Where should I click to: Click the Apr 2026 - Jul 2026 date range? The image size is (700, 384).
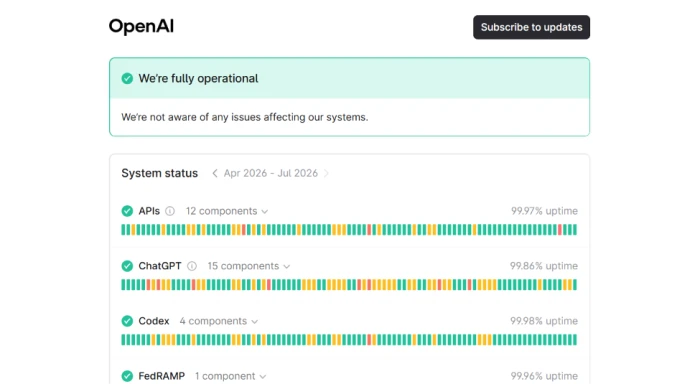[x=271, y=173]
